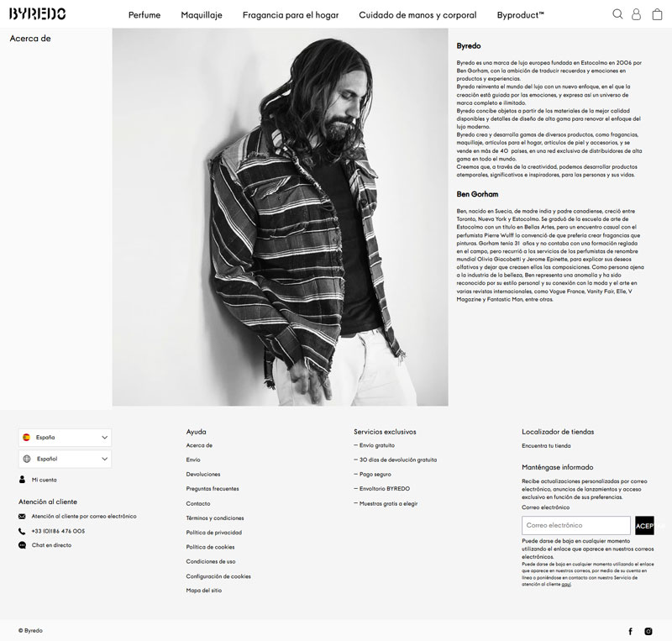
Task: Expand the Español language dropdown
Action: (x=66, y=459)
